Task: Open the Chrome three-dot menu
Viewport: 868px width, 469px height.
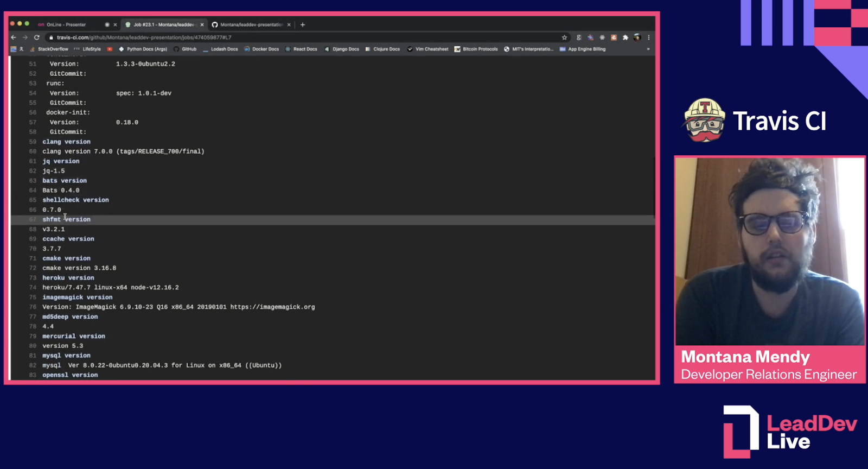Action: [648, 37]
